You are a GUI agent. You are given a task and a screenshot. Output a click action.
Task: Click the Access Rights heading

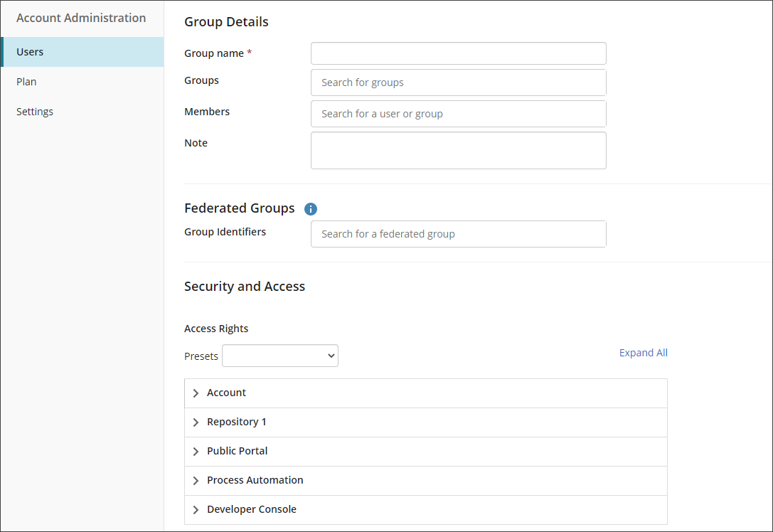pos(216,329)
